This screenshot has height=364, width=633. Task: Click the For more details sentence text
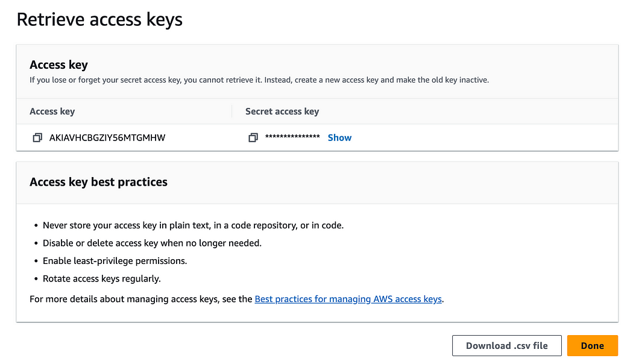click(x=141, y=299)
